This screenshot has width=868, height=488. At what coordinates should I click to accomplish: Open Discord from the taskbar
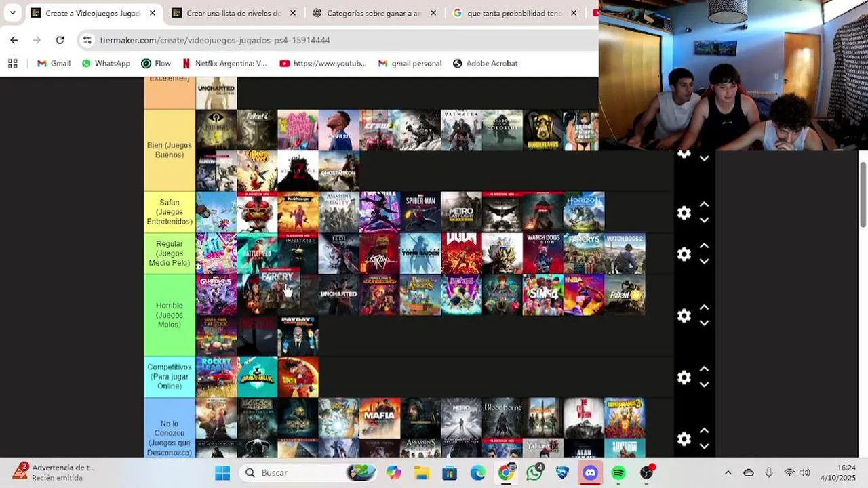590,472
